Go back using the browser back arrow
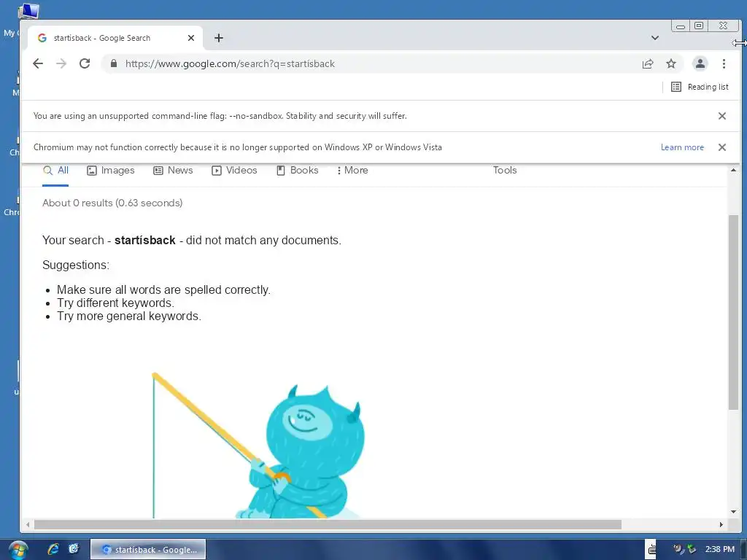The image size is (747, 560). pos(38,63)
